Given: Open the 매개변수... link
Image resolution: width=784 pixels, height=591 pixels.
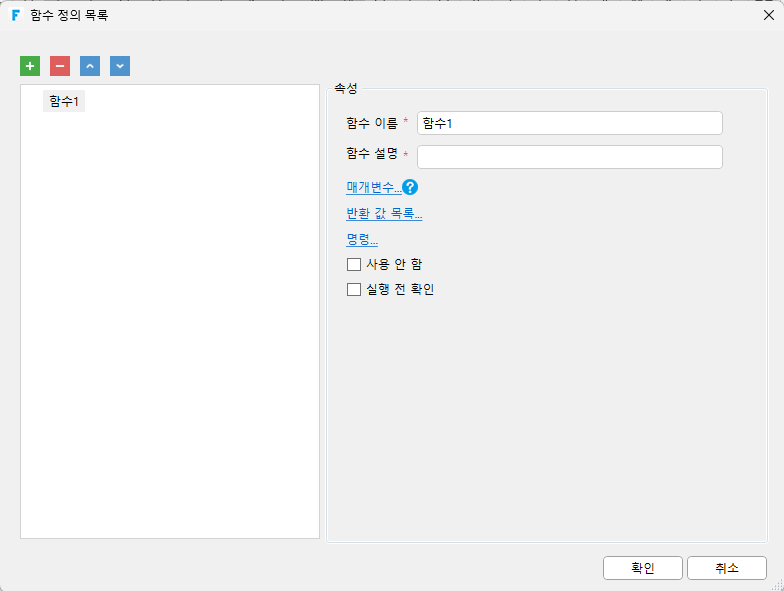Looking at the screenshot, I should coord(374,187).
